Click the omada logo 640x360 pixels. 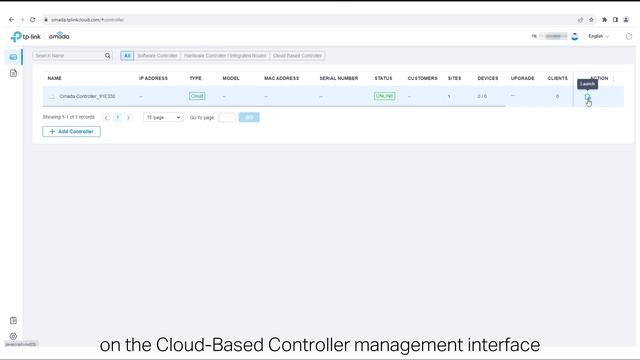59,36
